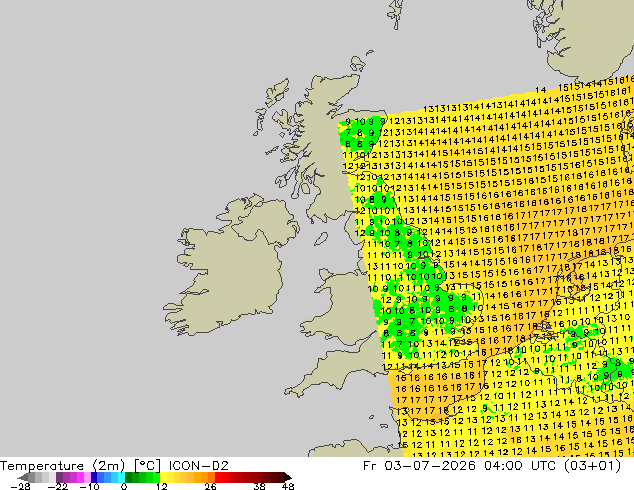Click the dark brown right arrow of the color scale
Viewport: 634px width, 490px height.
coord(288,477)
